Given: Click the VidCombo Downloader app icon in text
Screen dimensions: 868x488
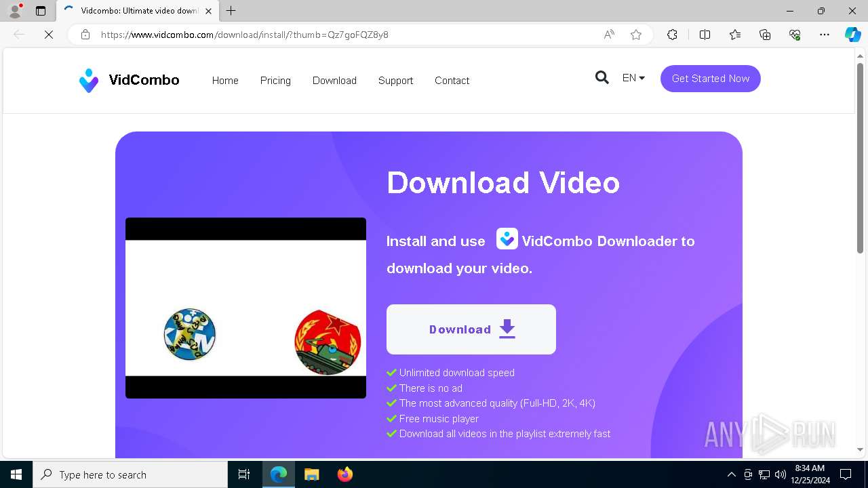Looking at the screenshot, I should click(x=507, y=239).
